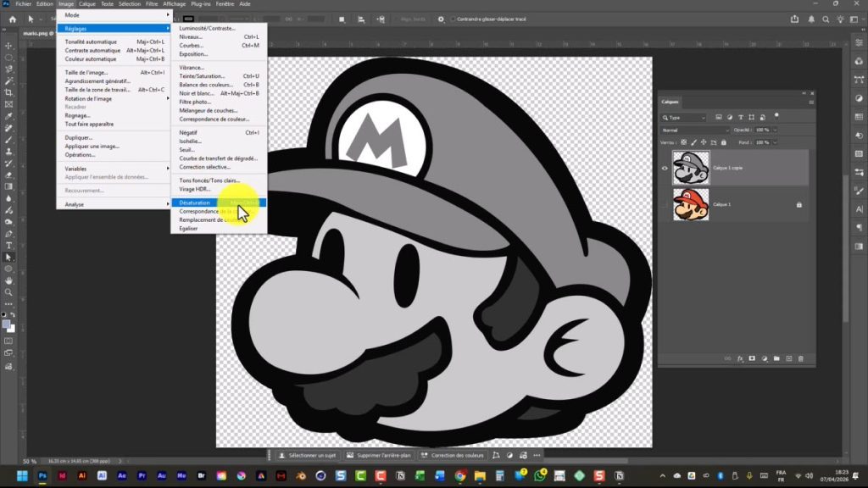
Task: Show the Calque 1 layer
Action: click(665, 204)
